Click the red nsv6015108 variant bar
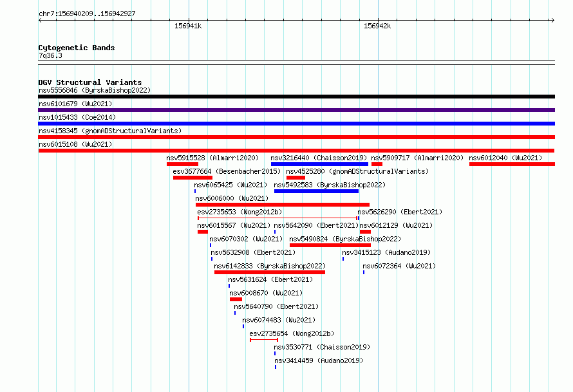The height and width of the screenshot is (392, 573). click(296, 151)
